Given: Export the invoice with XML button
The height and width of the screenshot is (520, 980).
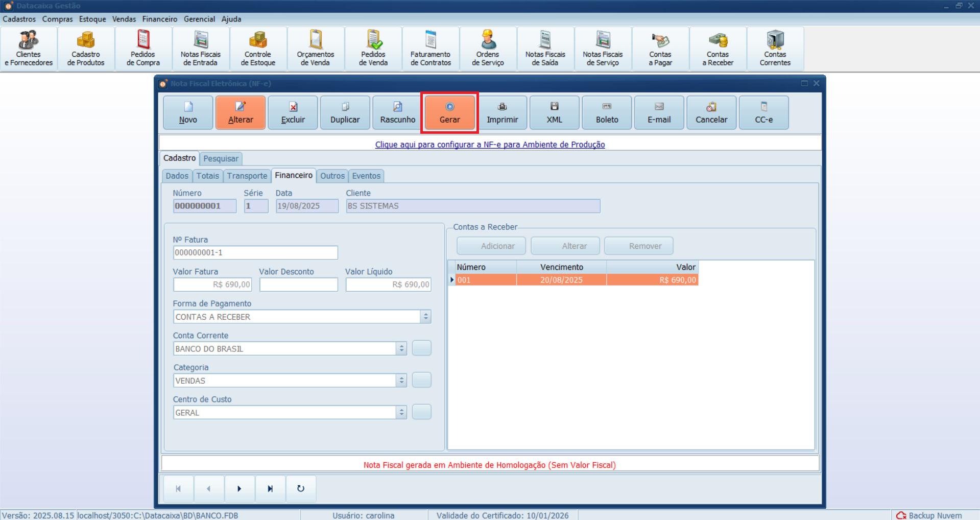Looking at the screenshot, I should coord(554,113).
